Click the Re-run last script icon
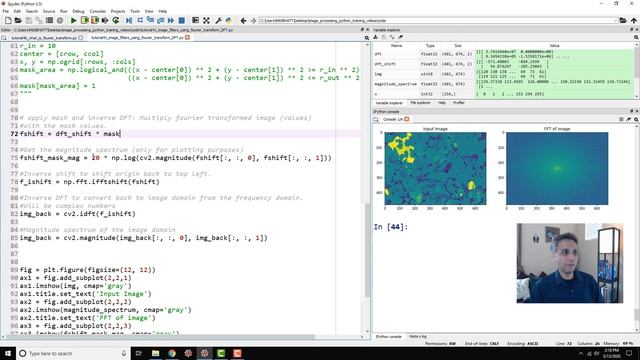Image resolution: width=640 pixels, height=360 pixels. click(x=116, y=20)
